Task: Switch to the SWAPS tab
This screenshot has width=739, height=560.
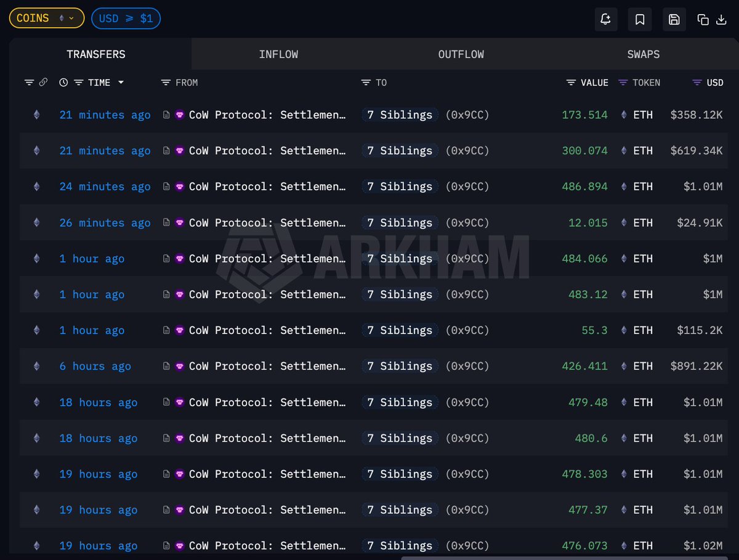Action: tap(643, 54)
